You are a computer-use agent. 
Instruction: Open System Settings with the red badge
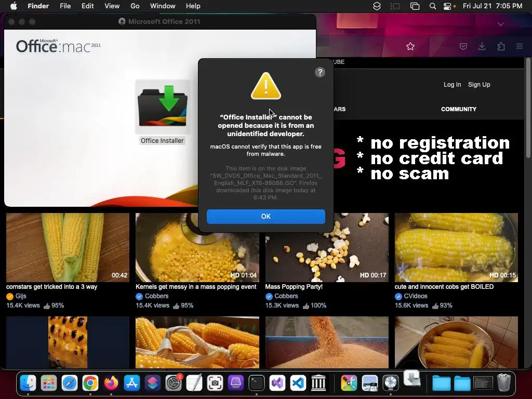pyautogui.click(x=174, y=383)
